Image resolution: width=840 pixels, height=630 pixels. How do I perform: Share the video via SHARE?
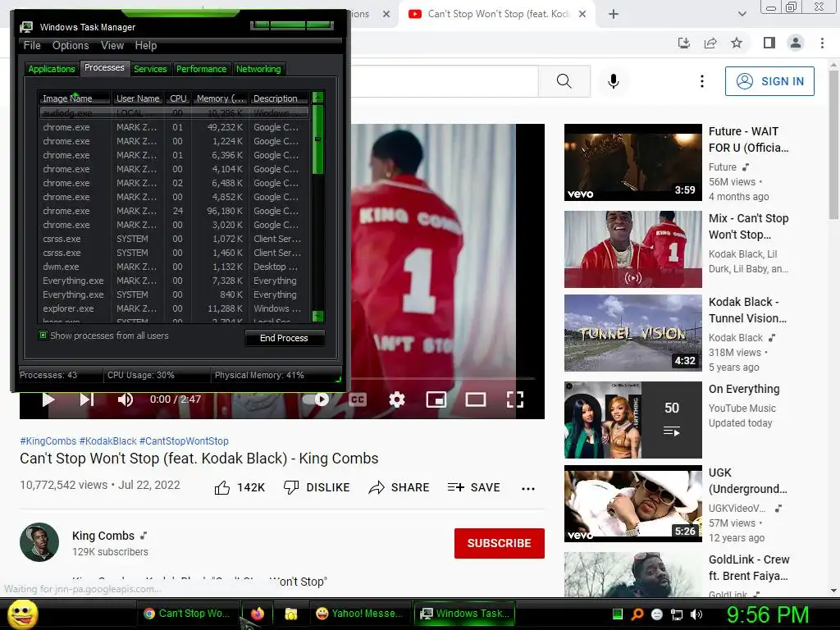399,487
